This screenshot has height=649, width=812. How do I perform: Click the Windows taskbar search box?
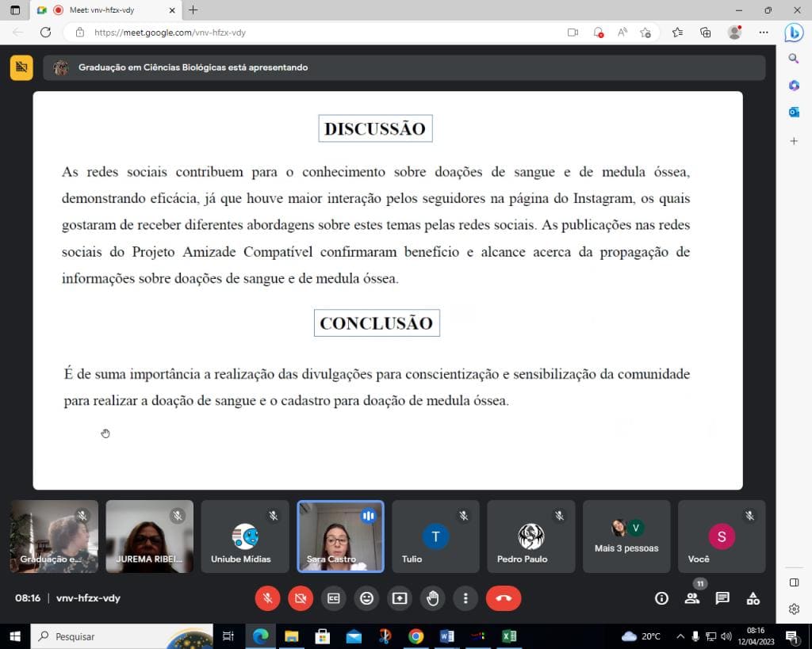(122, 636)
